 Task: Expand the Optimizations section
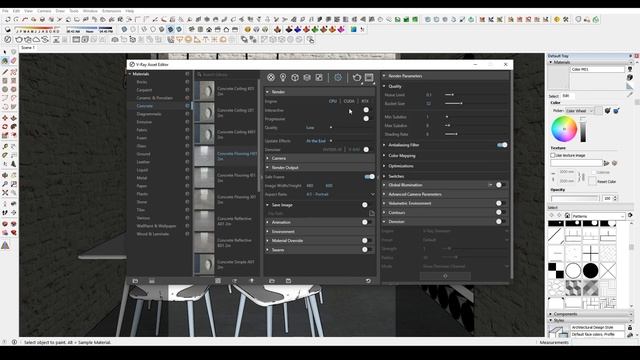(x=384, y=166)
